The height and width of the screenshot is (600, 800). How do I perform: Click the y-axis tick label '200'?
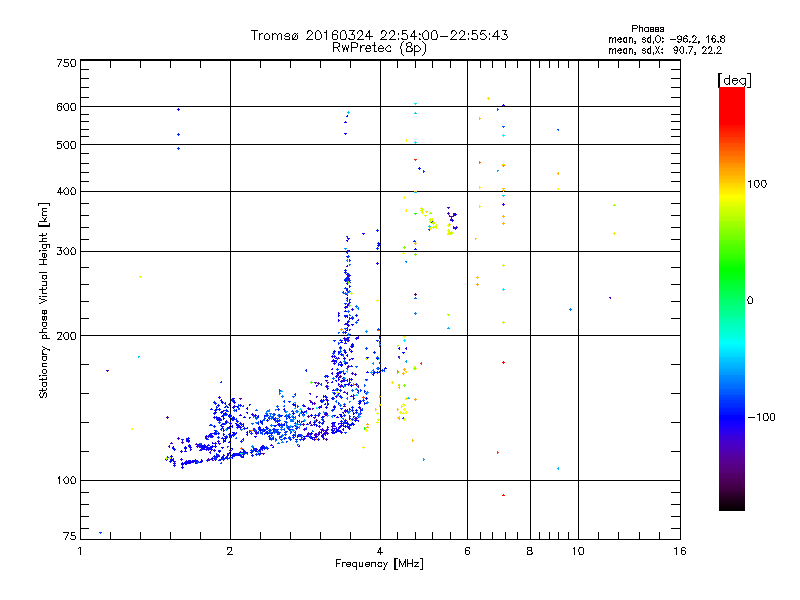pos(67,336)
